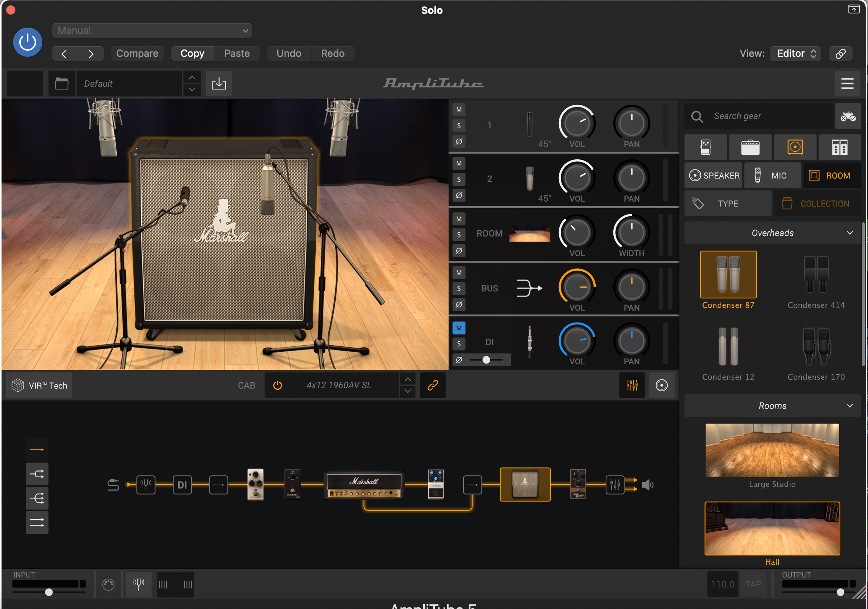The image size is (868, 609).
Task: Go to previous preset with left arrow
Action: [x=65, y=54]
